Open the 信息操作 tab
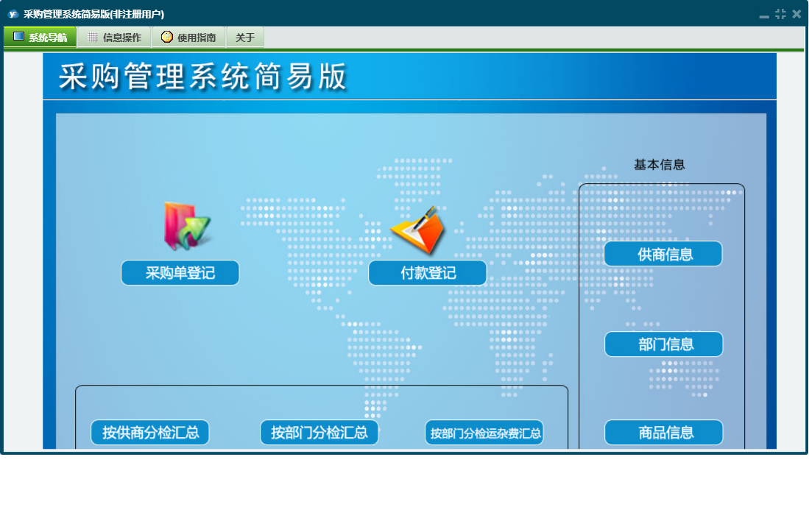This screenshot has width=809, height=532. tap(114, 38)
